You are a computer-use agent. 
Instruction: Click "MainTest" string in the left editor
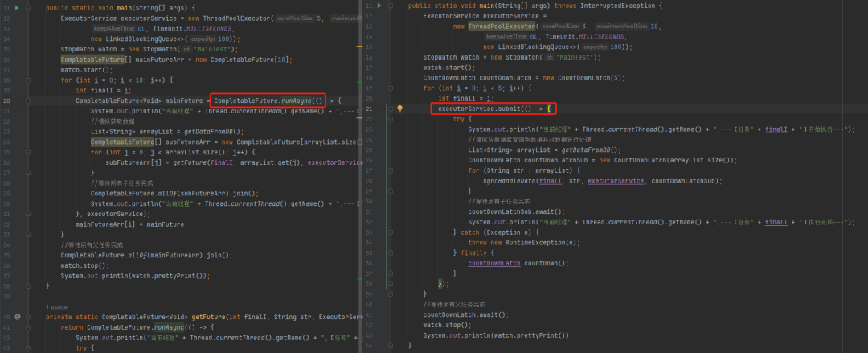[x=213, y=49]
